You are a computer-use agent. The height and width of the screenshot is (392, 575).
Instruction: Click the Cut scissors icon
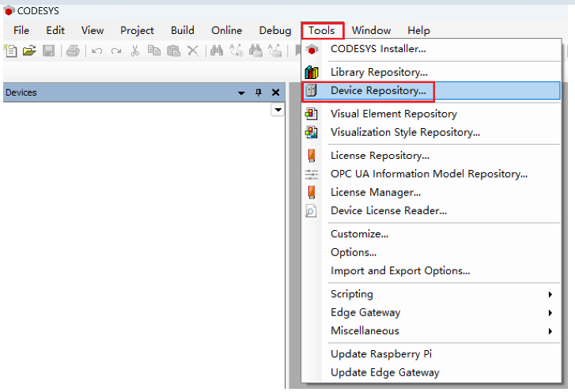click(134, 51)
